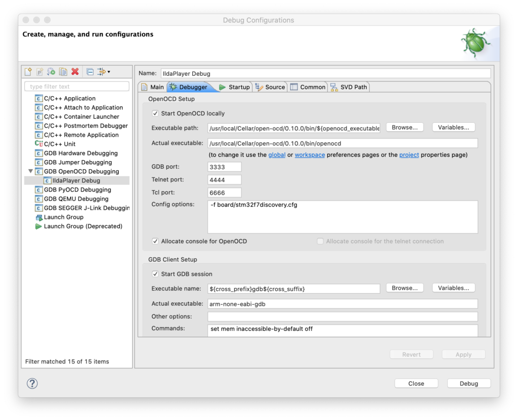Click the GDB port field

[224, 167]
